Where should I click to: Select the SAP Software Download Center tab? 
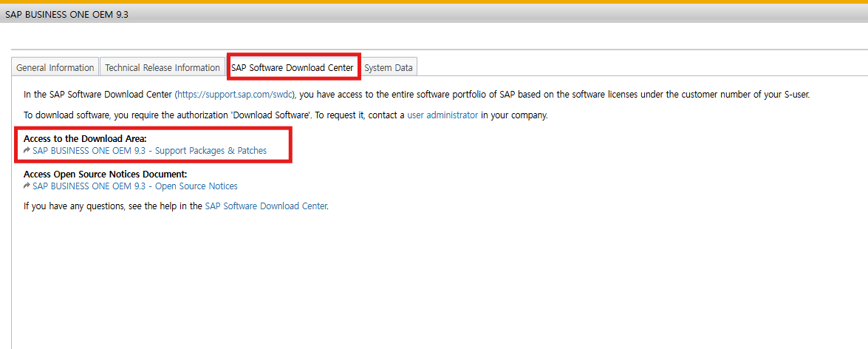coord(293,67)
